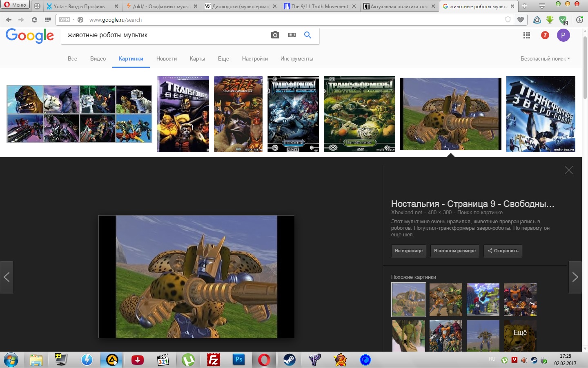This screenshot has height=368, width=588.
Task: Open the Google apps grid
Action: click(x=527, y=35)
